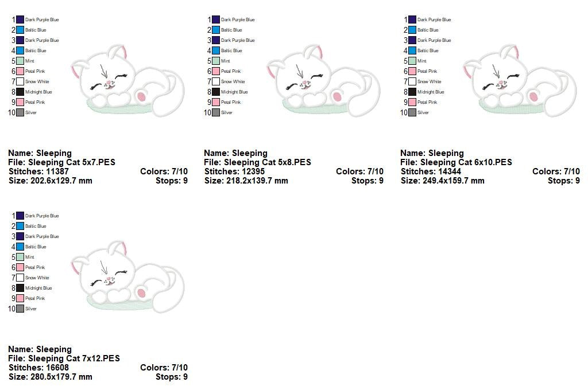588x390 pixels.
Task: Select the Dark Purple Blue swatch numbered 1
Action: click(x=19, y=19)
